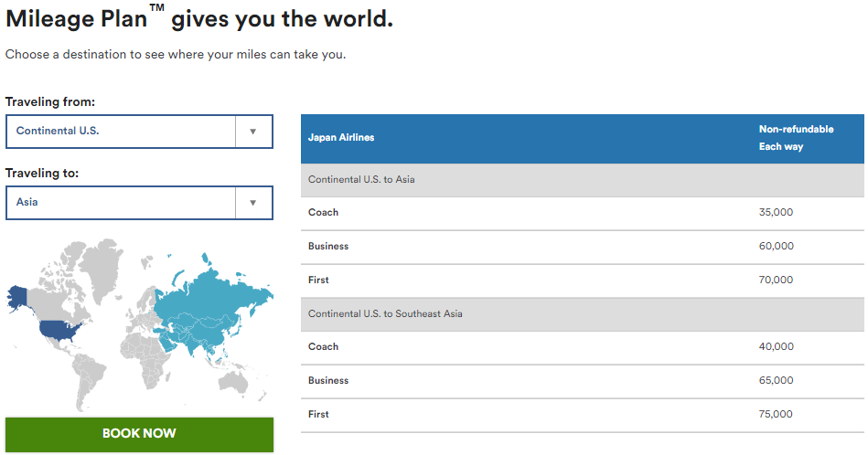Screen dimensions: 868x455
Task: Click the arrow on Traveling from dropdown
Action: 253,132
